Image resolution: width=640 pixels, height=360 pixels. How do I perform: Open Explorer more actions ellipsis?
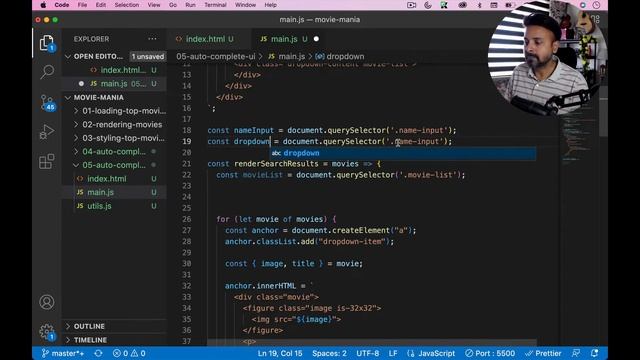click(152, 39)
